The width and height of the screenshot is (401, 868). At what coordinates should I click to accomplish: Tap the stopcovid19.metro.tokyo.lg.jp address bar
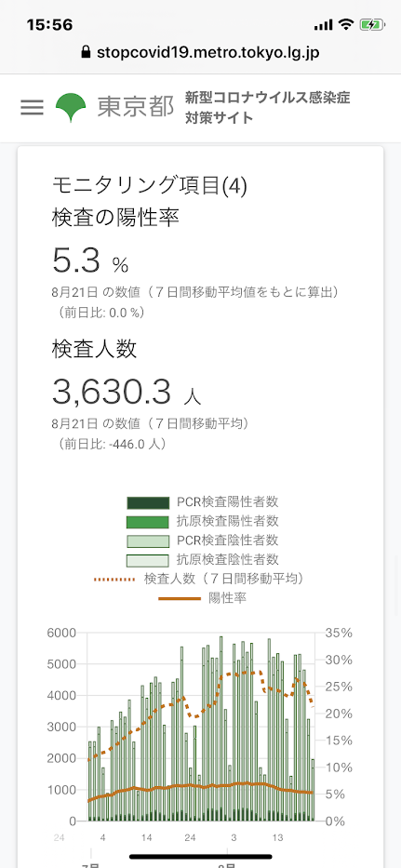(201, 53)
